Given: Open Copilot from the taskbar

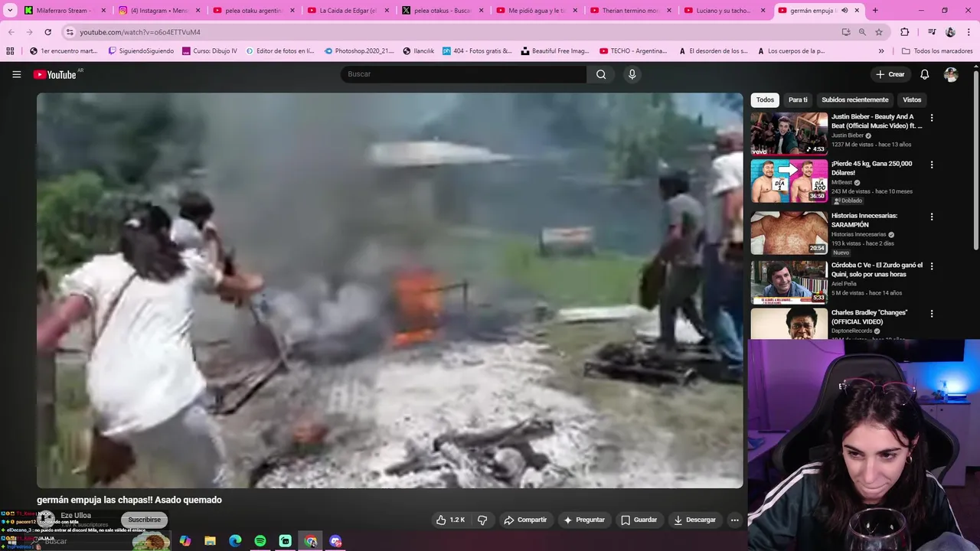Looking at the screenshot, I should [185, 541].
